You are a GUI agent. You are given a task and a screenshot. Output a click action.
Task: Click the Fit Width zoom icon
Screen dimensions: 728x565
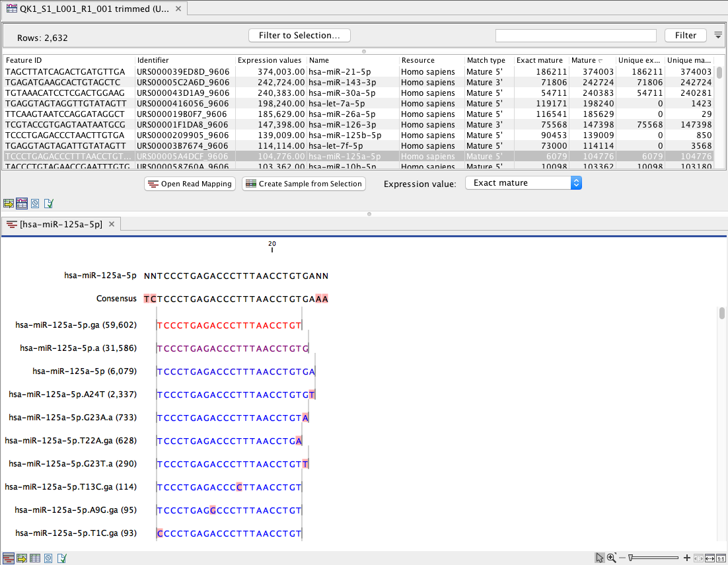coord(710,558)
